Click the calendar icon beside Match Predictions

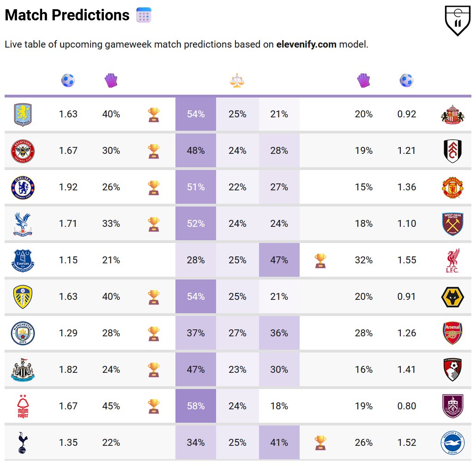(144, 15)
